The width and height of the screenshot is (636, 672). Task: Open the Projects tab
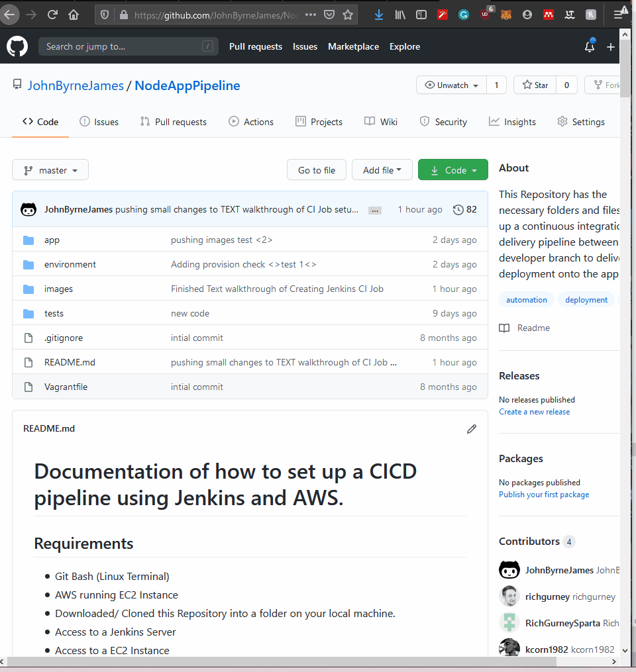click(319, 122)
